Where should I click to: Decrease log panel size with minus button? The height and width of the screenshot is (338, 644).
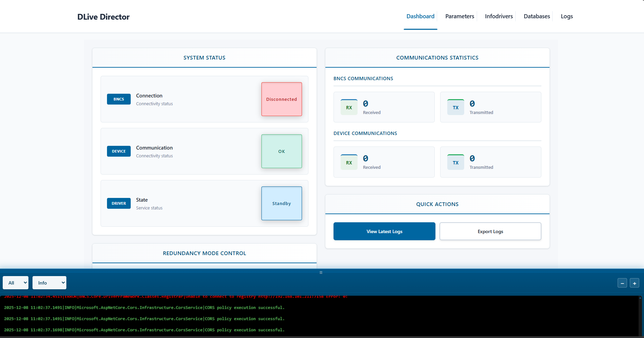(x=622, y=283)
